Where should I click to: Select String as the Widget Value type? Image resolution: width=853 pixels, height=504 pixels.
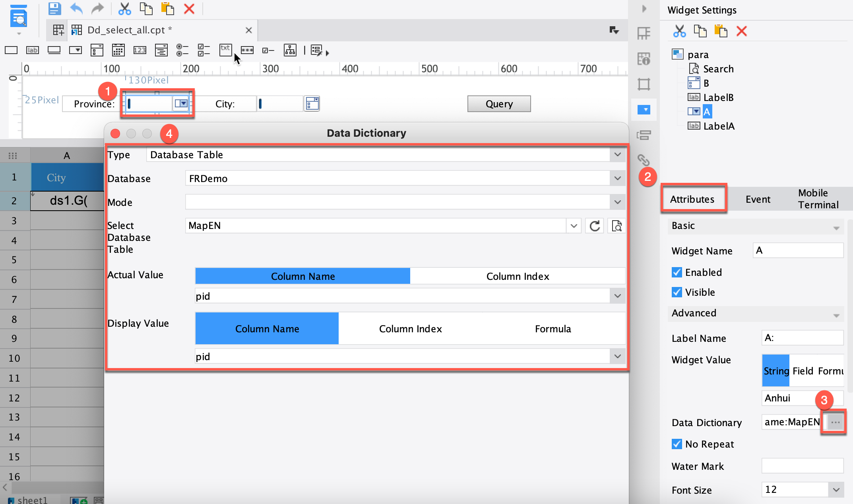[x=775, y=370]
